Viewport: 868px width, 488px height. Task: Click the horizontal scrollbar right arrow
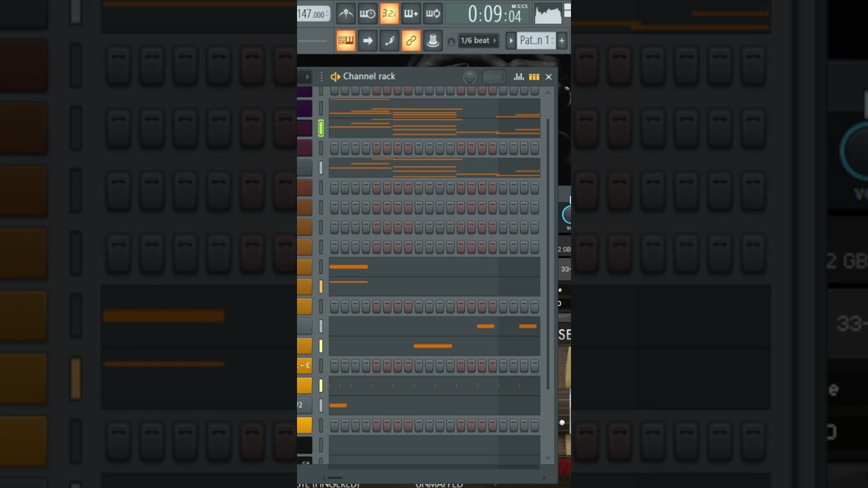pos(543,478)
